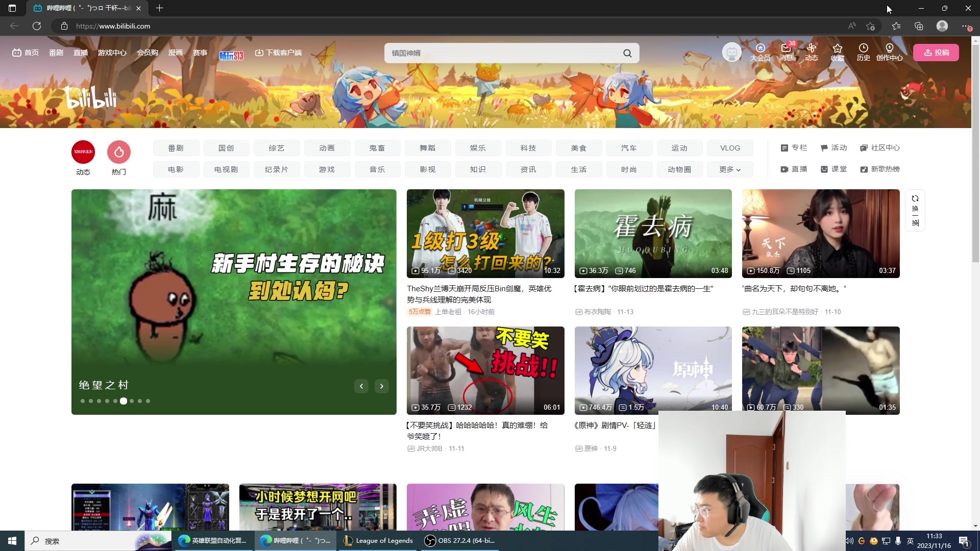Image resolution: width=980 pixels, height=551 pixels.
Task: Click Windows taskbar 搜索 box
Action: [x=97, y=541]
